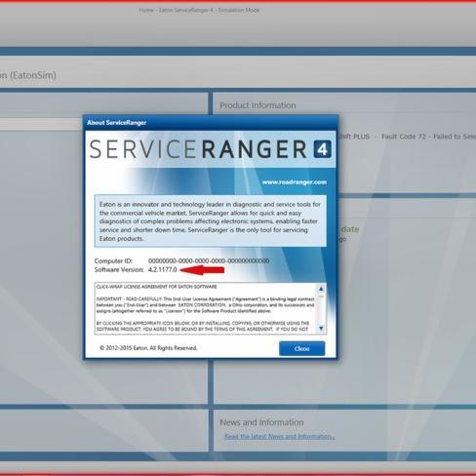The image size is (476, 476).
Task: Click the Eaton description text box
Action: pyautogui.click(x=211, y=221)
